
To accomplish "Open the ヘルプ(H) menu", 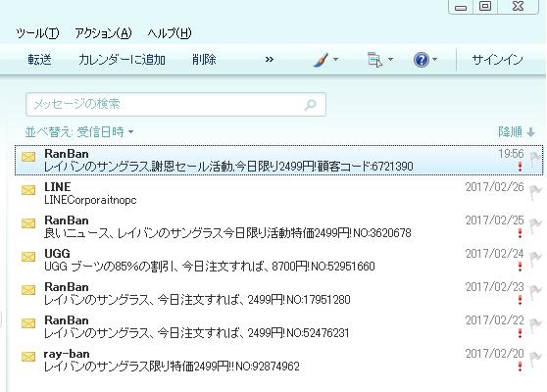I will click(170, 33).
